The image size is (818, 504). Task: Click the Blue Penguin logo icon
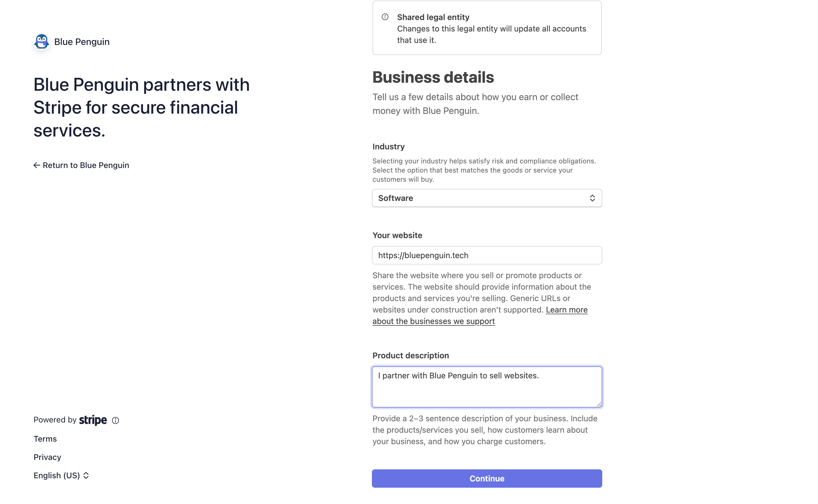click(41, 41)
